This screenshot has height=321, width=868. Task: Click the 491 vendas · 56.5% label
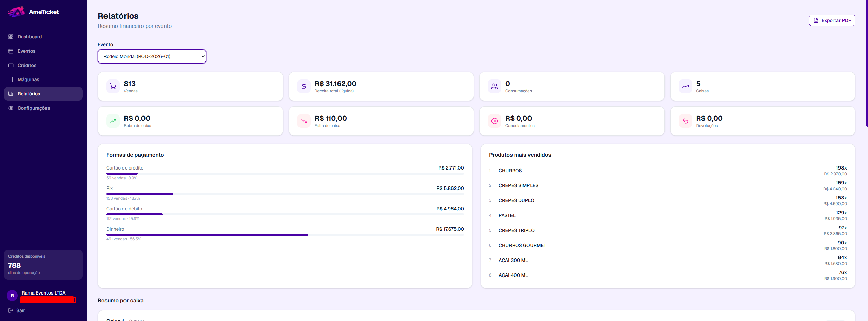coord(124,239)
